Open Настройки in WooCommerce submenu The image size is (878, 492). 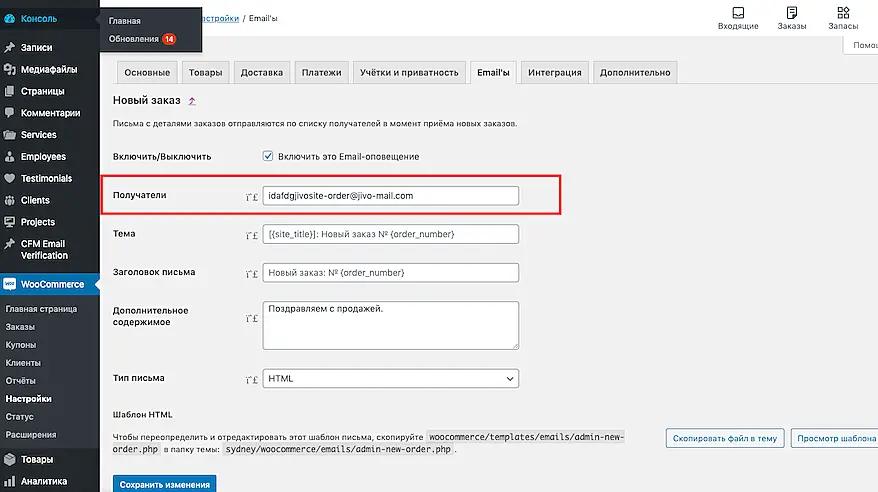coord(29,399)
